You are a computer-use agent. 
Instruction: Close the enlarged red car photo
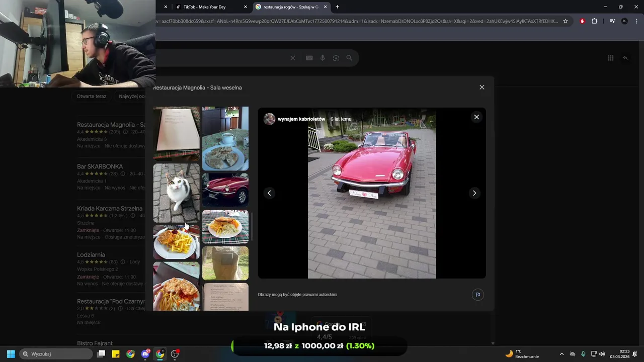(x=476, y=117)
